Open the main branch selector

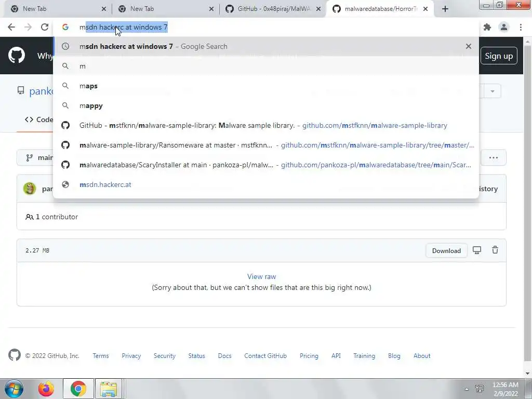35,157
